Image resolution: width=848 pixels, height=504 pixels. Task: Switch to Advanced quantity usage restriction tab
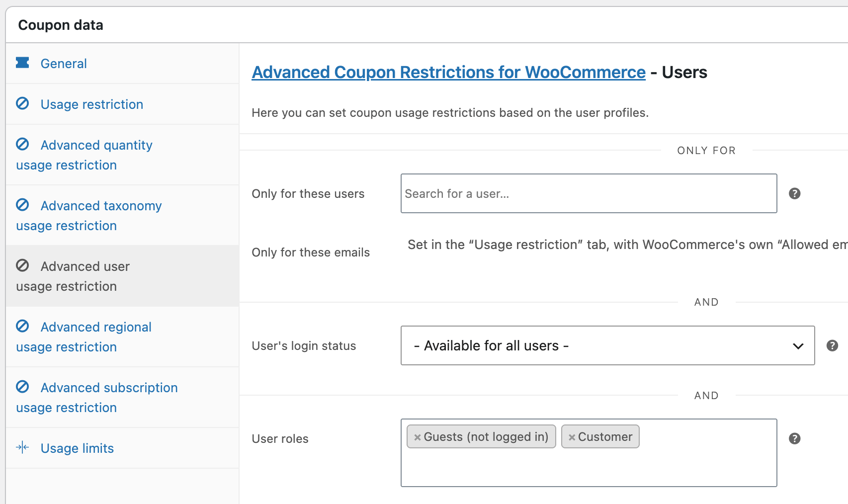point(122,155)
